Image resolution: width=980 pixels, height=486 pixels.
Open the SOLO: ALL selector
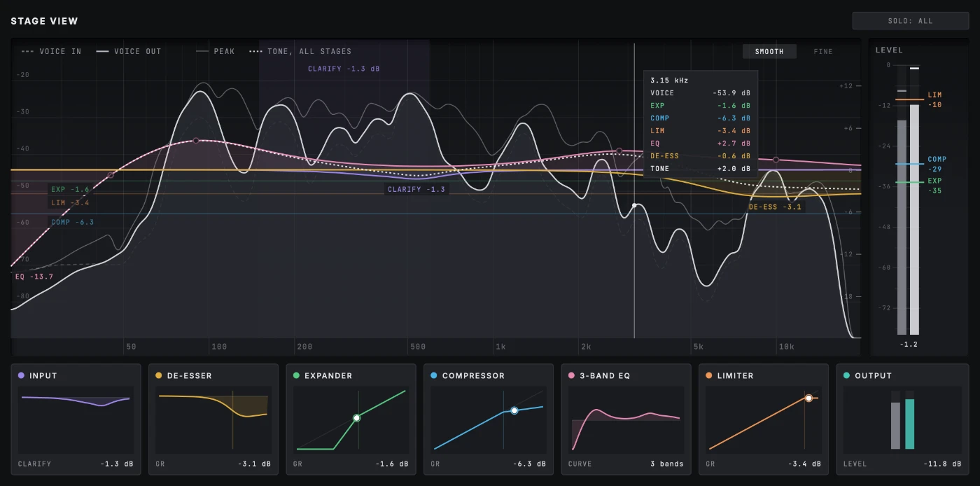tap(911, 21)
